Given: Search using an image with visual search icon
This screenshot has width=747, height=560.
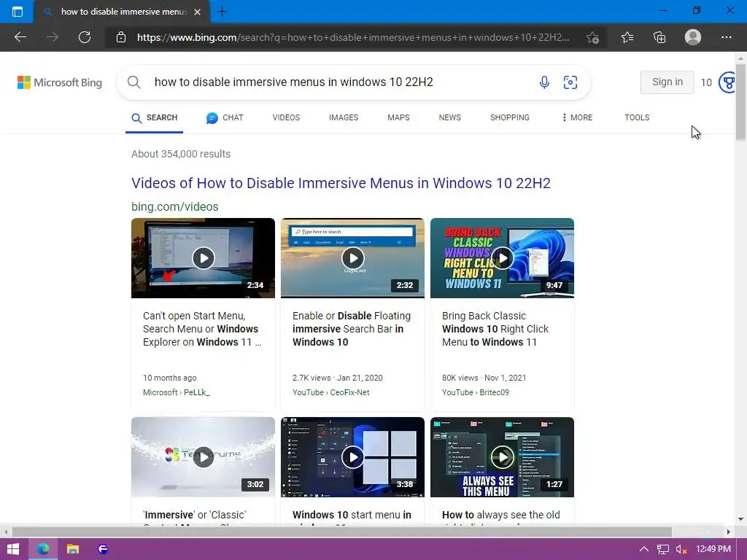Looking at the screenshot, I should point(570,82).
